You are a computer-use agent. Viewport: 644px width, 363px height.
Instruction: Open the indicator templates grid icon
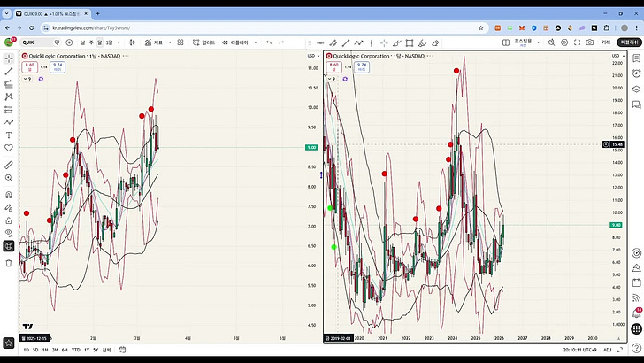(x=180, y=42)
